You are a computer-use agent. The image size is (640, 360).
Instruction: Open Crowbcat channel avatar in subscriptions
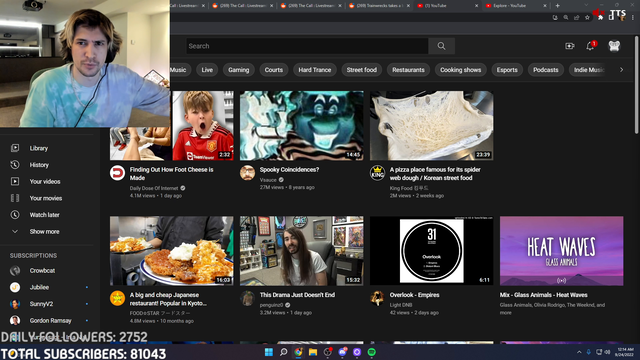point(15,271)
